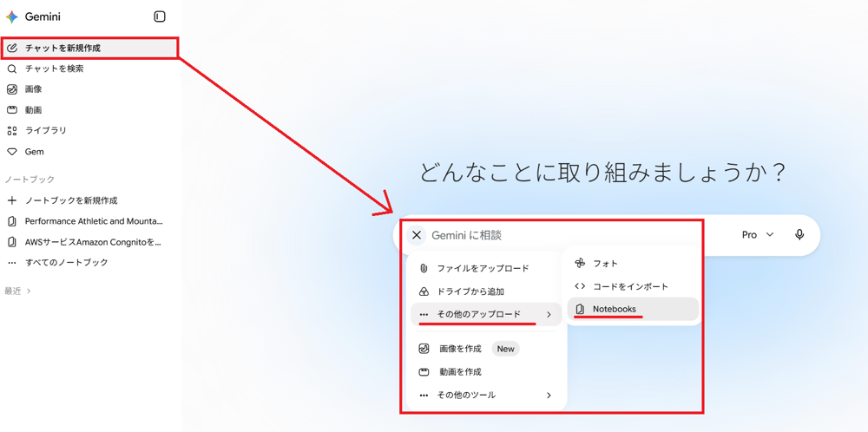Screen dimensions: 868x432
Task: Click the Gemini sparkle logo
Action: [x=11, y=17]
